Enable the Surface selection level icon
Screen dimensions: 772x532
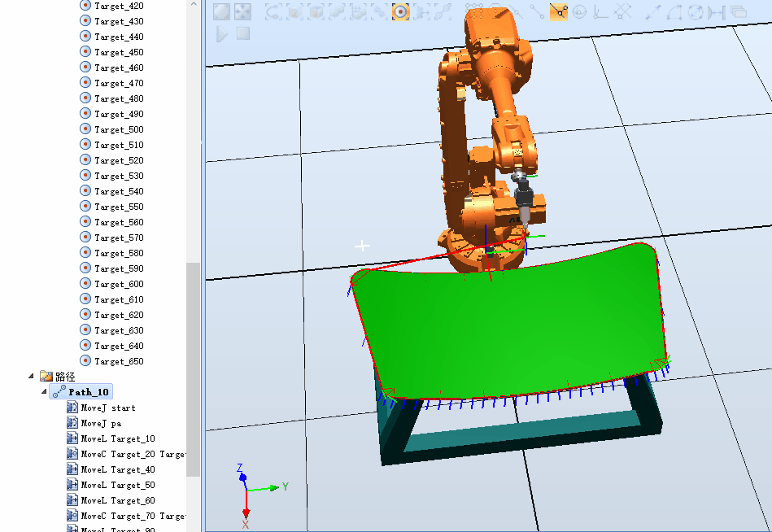coord(294,12)
